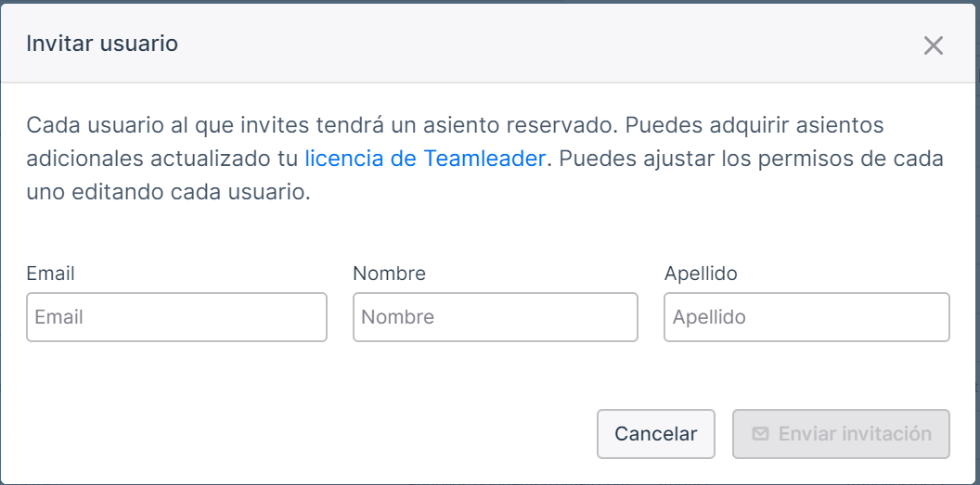This screenshot has width=980, height=485.
Task: Click the seat reservation description paragraph
Action: point(485,159)
